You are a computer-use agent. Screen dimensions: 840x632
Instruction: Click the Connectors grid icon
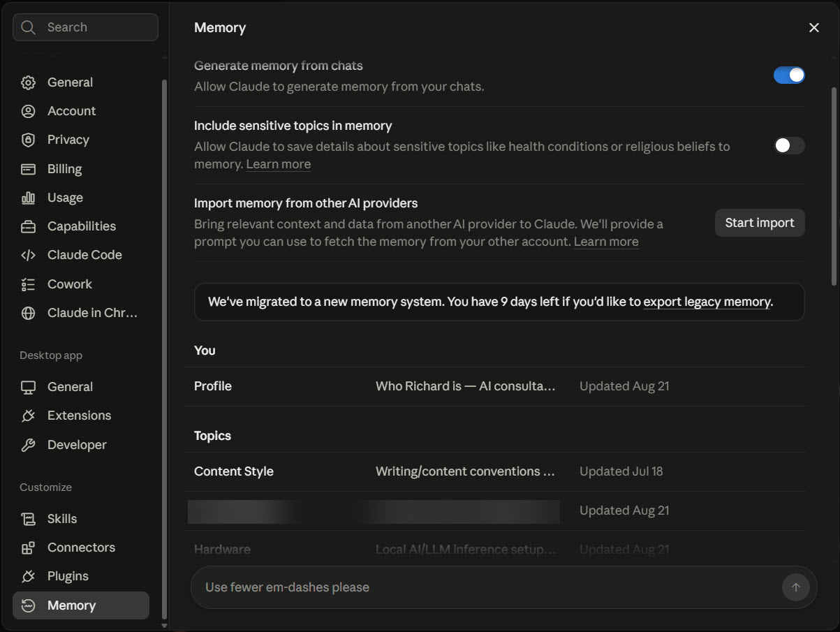tap(28, 548)
